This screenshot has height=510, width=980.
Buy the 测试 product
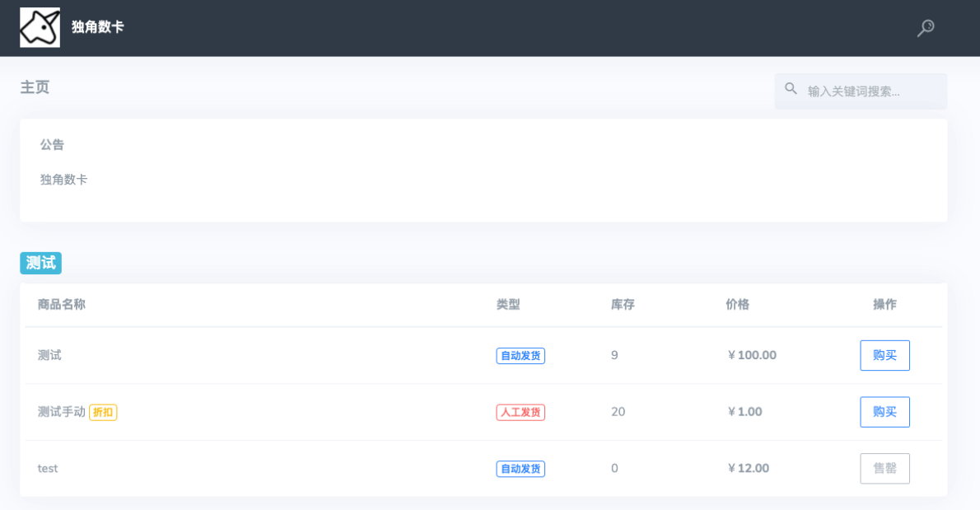click(884, 355)
